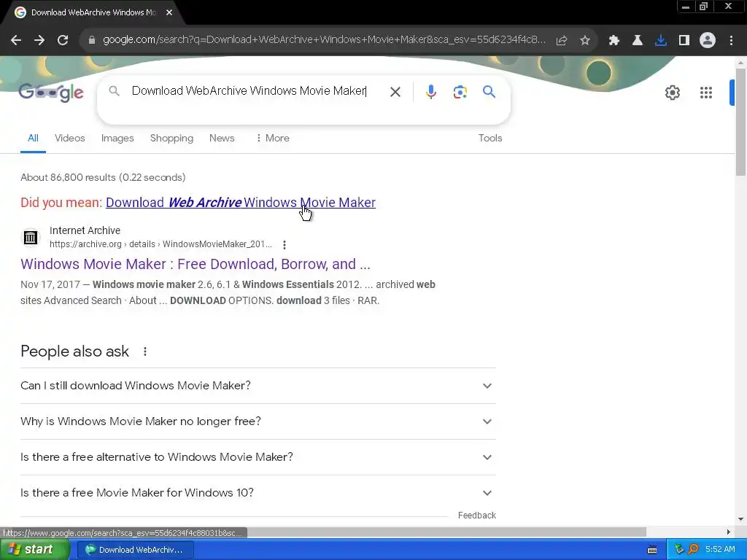Expand 'Is there a free alternative' question
The height and width of the screenshot is (560, 747).
(x=258, y=457)
